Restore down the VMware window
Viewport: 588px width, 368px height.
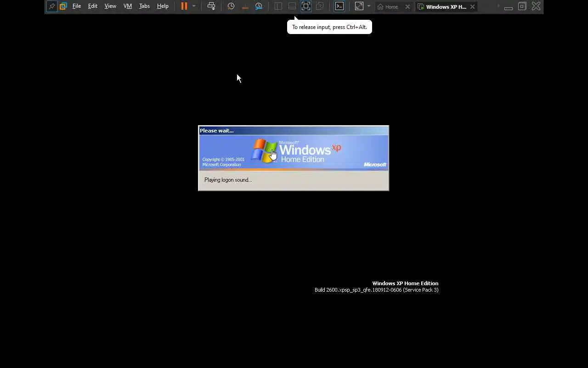(x=522, y=6)
